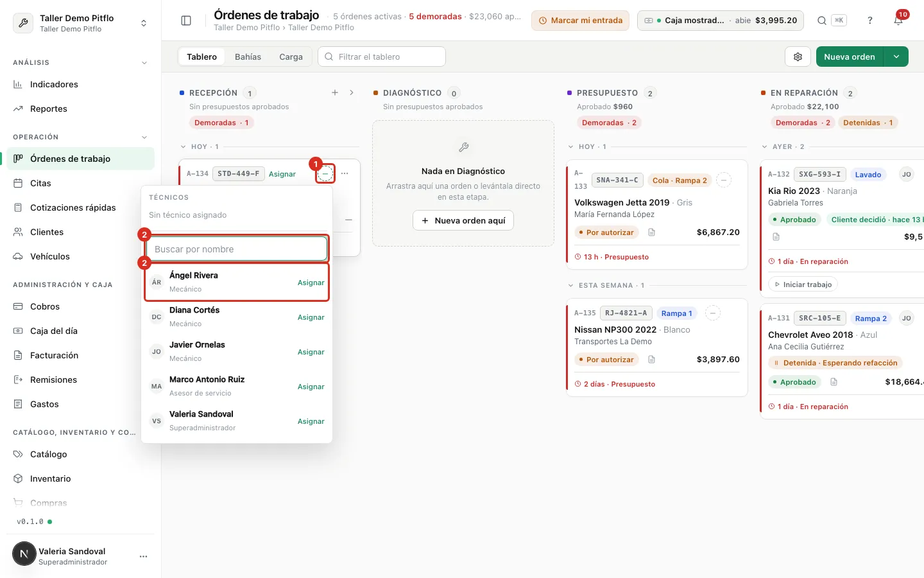Open document icon on Volkswagen Jetta card

(x=651, y=232)
